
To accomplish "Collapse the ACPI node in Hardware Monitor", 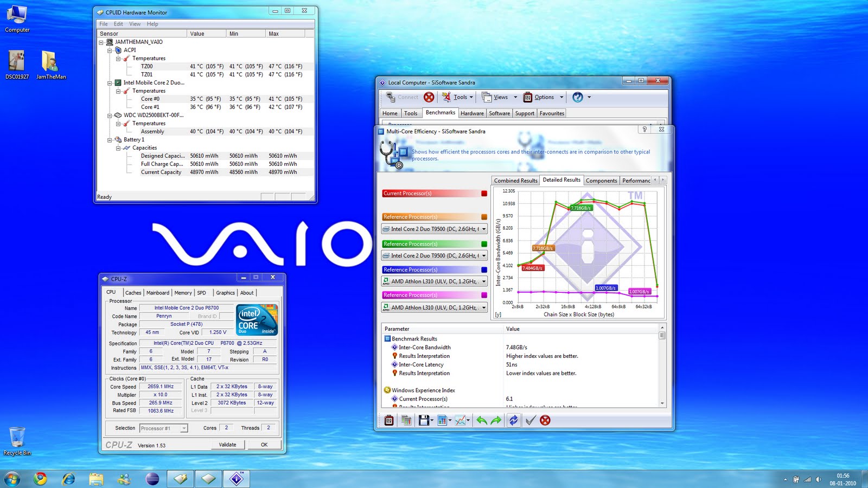I will pyautogui.click(x=110, y=50).
